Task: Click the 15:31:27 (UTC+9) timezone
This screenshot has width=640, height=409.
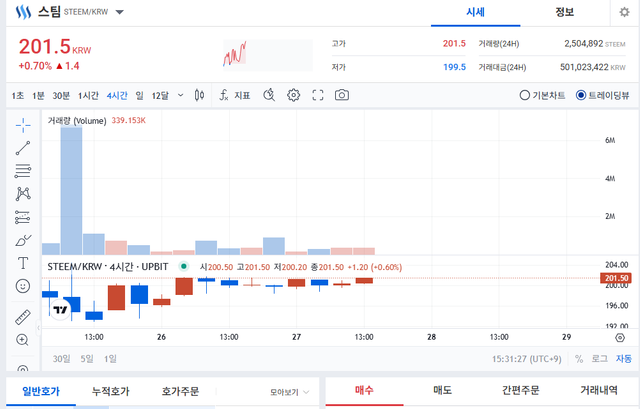Action: point(527,359)
